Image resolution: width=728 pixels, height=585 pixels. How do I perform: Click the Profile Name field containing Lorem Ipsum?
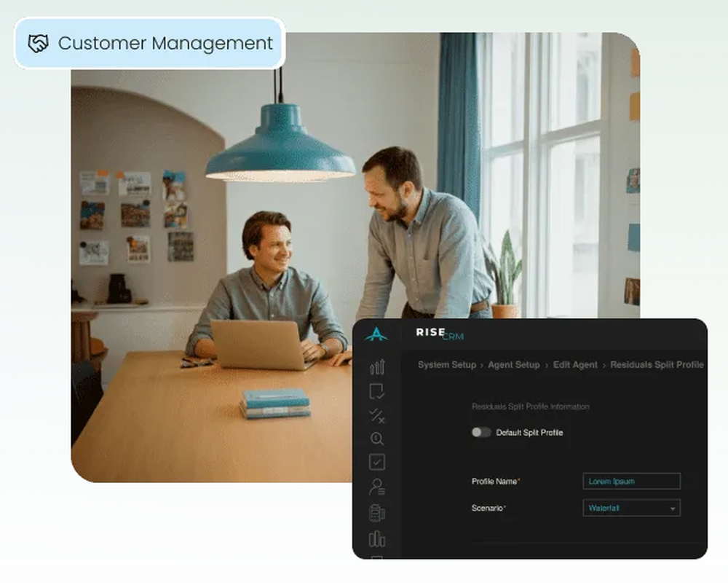click(631, 481)
